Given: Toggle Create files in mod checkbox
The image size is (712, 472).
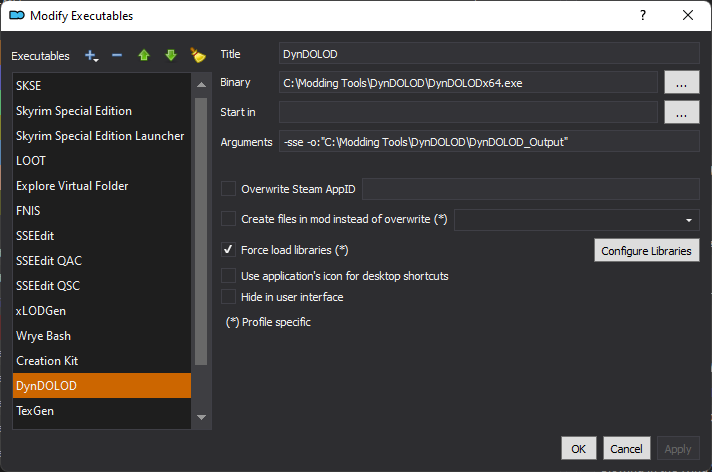Looking at the screenshot, I should (229, 219).
